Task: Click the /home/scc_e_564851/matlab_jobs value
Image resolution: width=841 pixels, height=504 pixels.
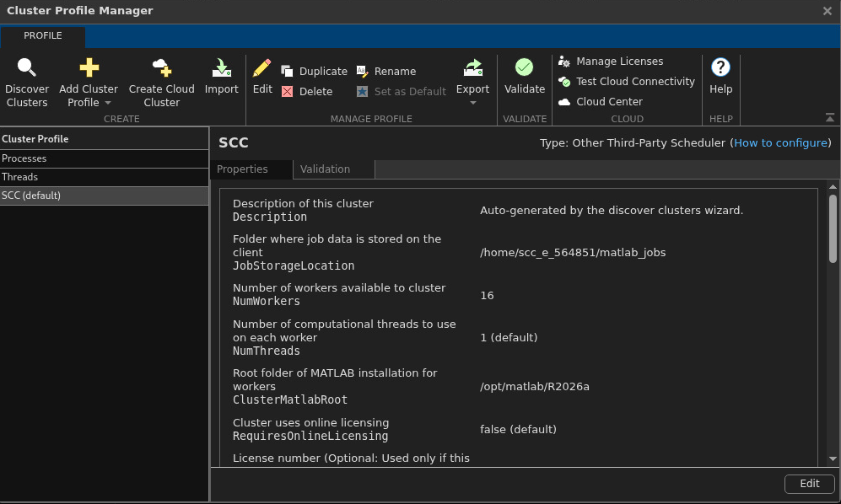Action: [x=572, y=253]
